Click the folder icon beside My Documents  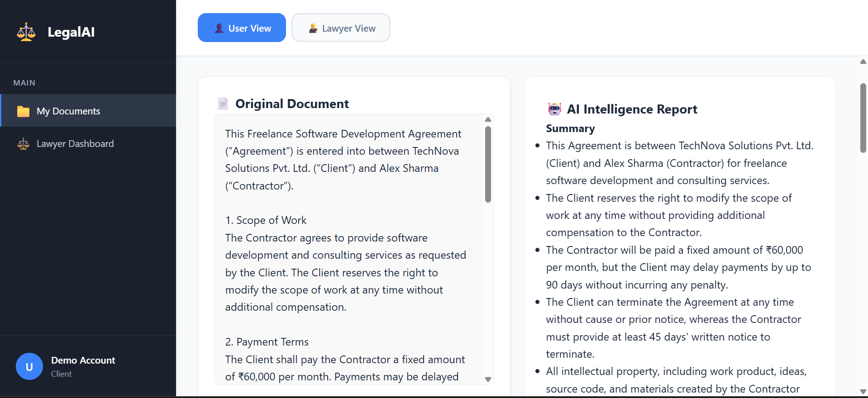[x=23, y=111]
